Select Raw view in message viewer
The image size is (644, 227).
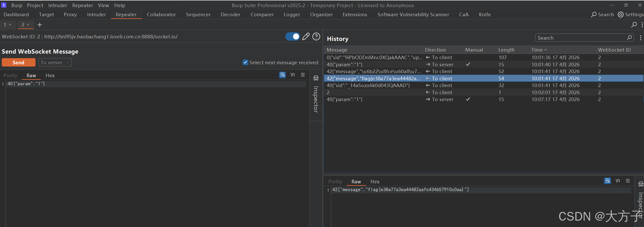(x=356, y=182)
